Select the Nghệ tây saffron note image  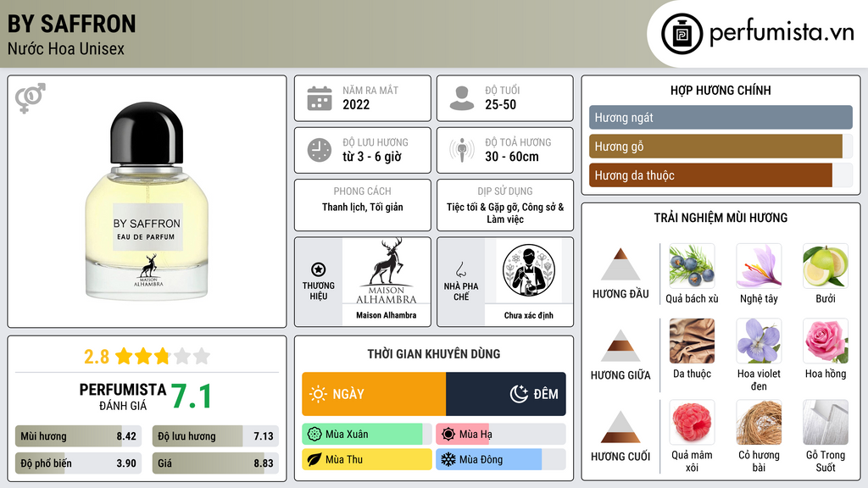click(x=759, y=266)
